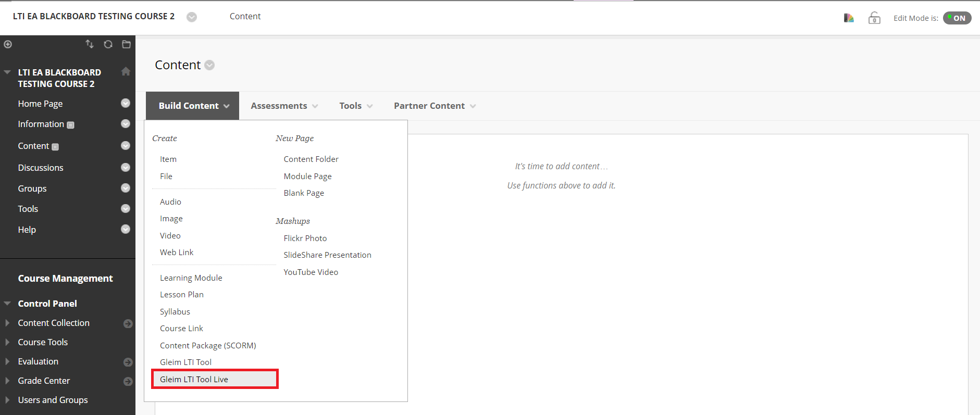Select Gleim LTI Tool option

pyautogui.click(x=185, y=362)
